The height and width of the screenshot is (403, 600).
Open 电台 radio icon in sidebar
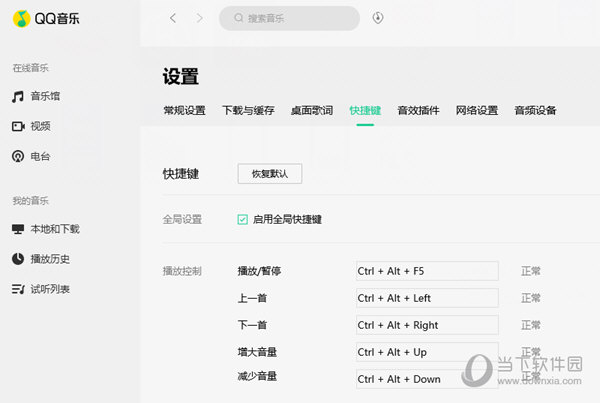click(x=18, y=156)
